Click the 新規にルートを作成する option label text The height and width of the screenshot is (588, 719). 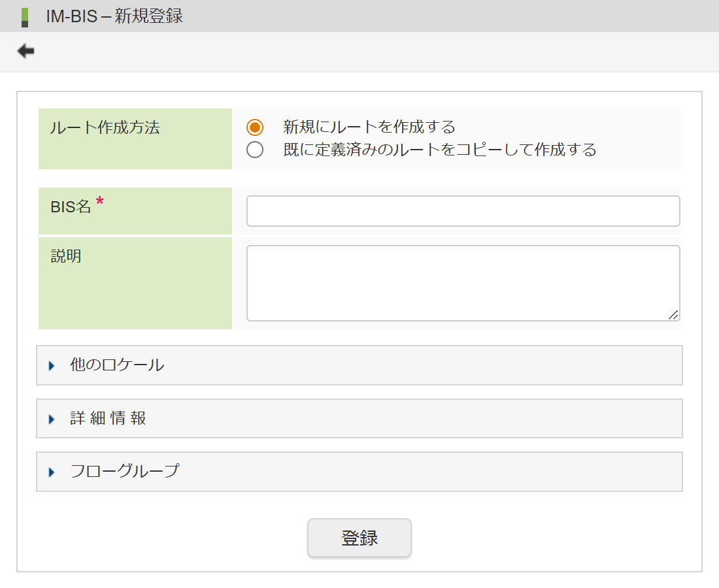point(369,127)
